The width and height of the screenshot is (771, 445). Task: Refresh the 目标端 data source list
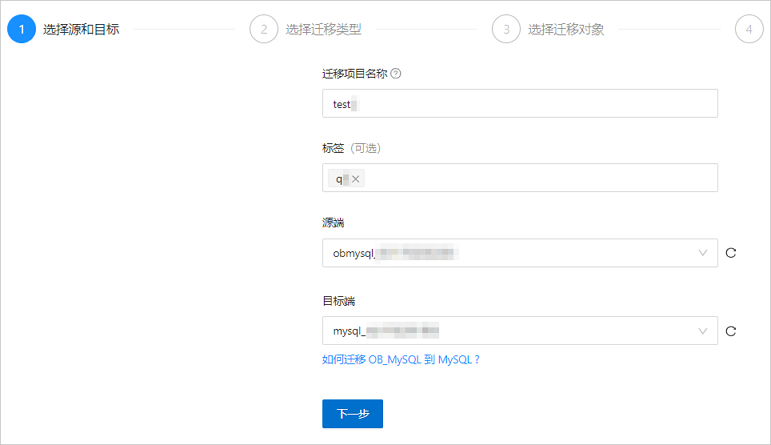tap(731, 331)
